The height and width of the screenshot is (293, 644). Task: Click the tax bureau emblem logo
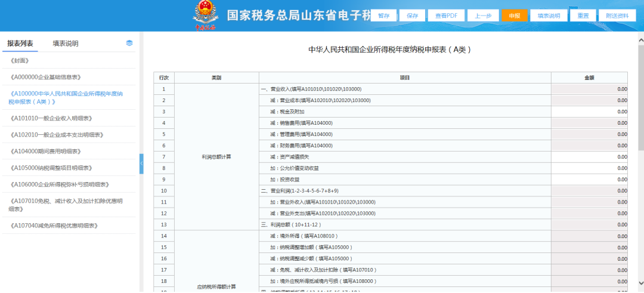point(205,16)
